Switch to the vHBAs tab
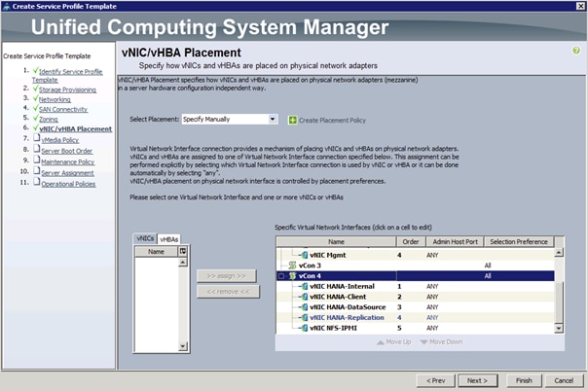Viewport: 588px width, 391px height. tap(168, 239)
